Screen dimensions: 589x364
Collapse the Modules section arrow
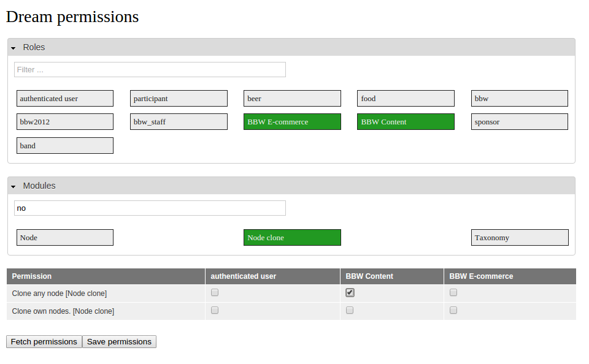coord(13,186)
